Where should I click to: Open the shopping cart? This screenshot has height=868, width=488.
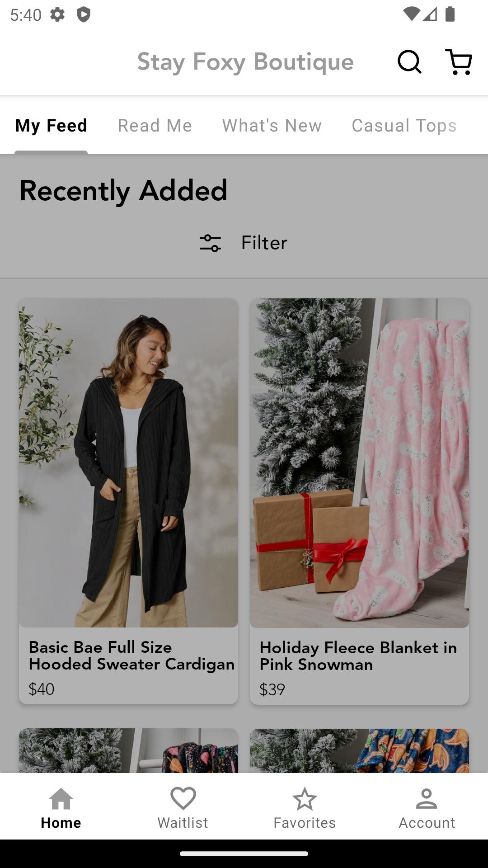pyautogui.click(x=459, y=61)
